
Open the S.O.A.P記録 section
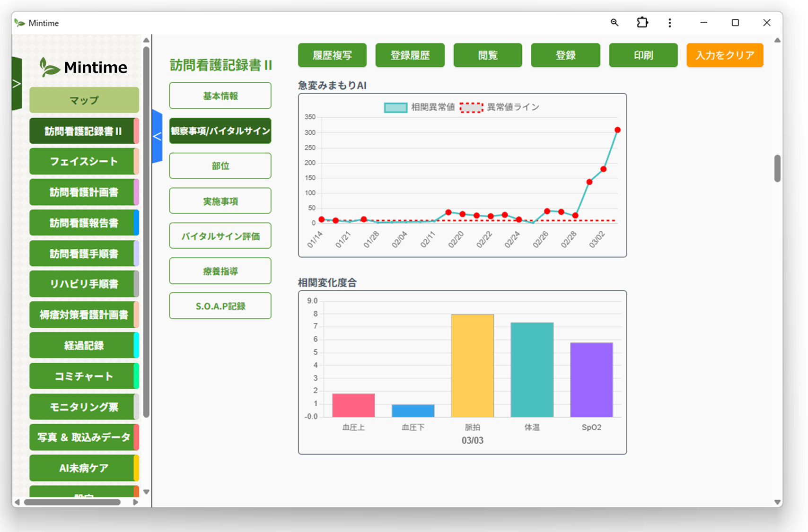click(220, 305)
